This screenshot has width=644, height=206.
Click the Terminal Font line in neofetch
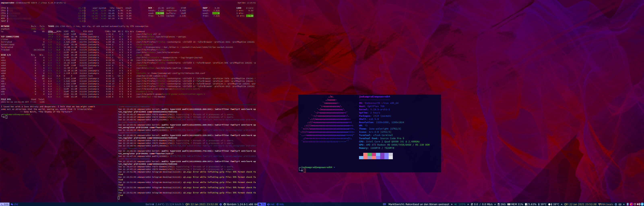click(382, 138)
